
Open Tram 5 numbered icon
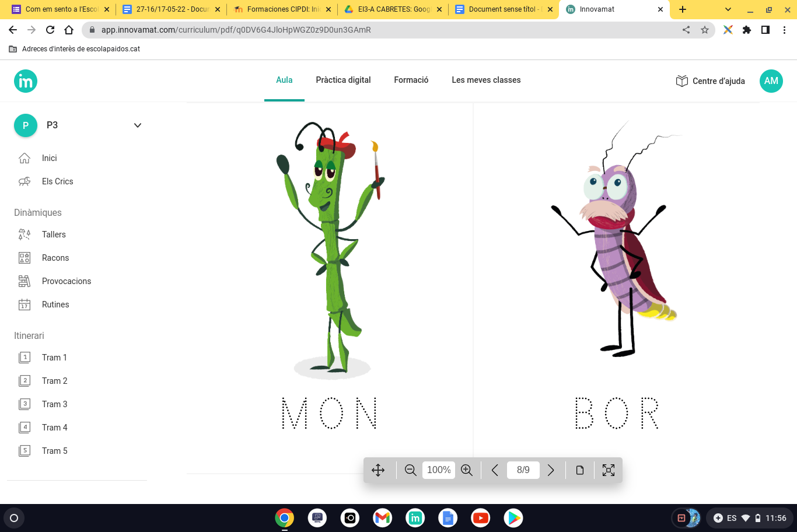(x=25, y=451)
